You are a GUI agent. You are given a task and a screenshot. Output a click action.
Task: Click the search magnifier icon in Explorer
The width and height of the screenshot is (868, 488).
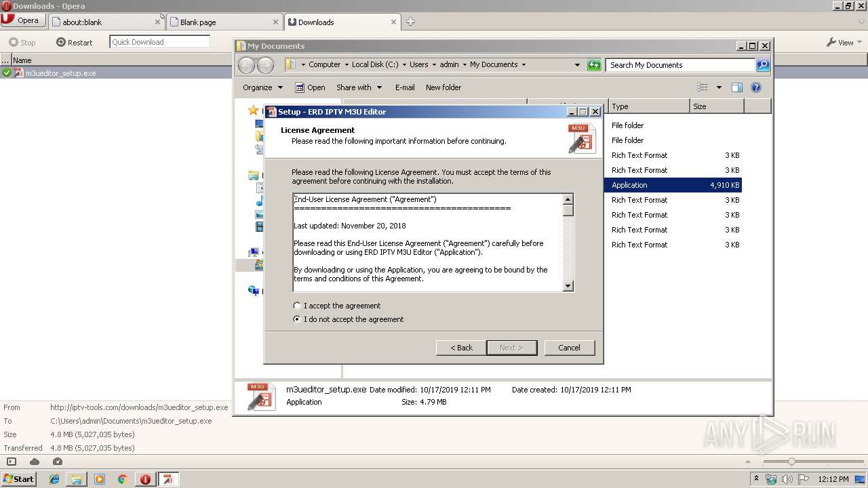pyautogui.click(x=763, y=65)
